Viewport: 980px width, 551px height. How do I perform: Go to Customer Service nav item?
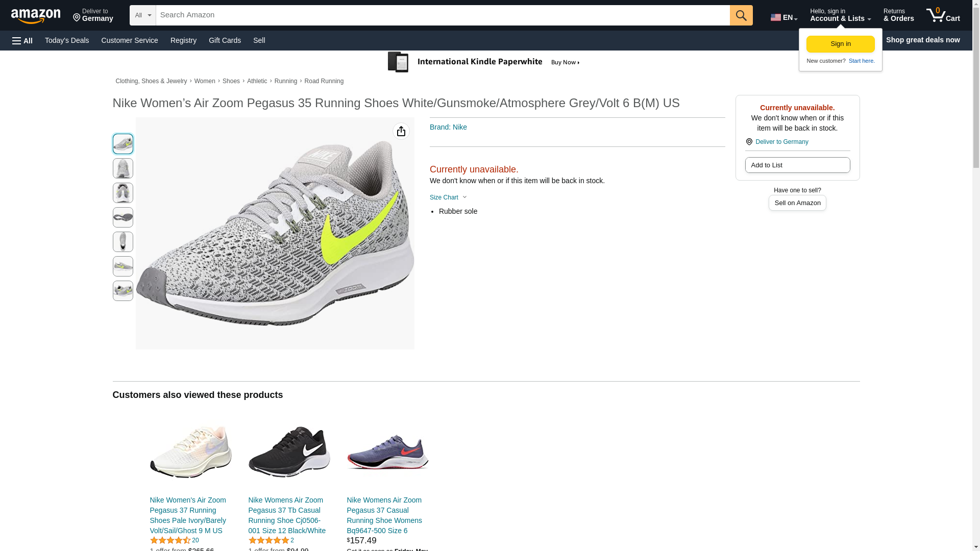pyautogui.click(x=130, y=40)
